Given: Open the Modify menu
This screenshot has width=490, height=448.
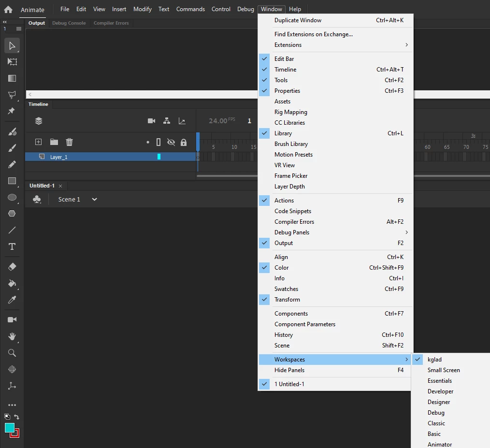Looking at the screenshot, I should point(142,9).
